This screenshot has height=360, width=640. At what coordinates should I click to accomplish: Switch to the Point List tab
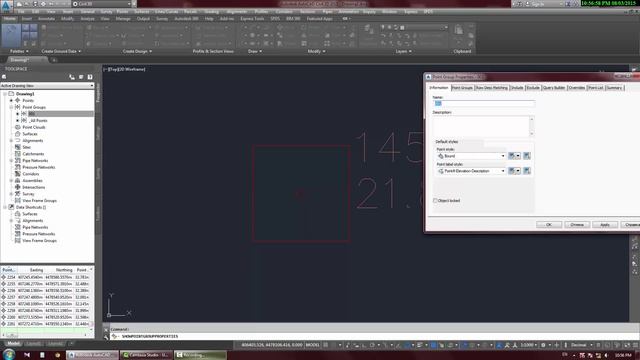click(x=596, y=88)
